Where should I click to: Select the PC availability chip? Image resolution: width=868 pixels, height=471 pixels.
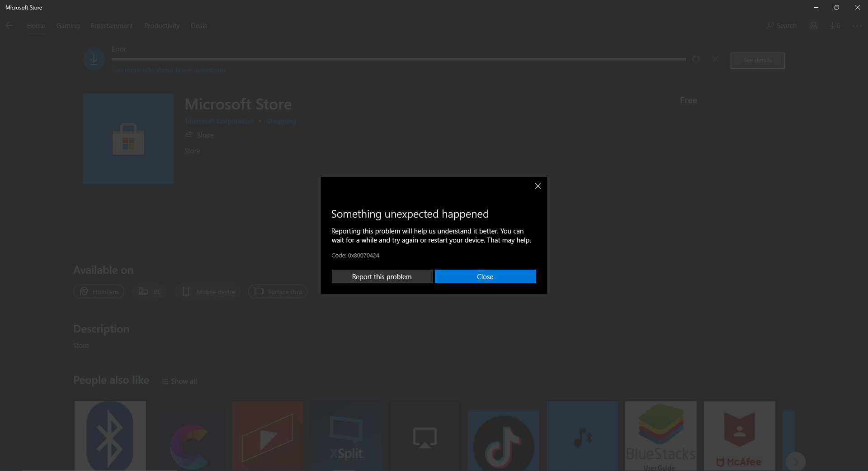tap(150, 292)
